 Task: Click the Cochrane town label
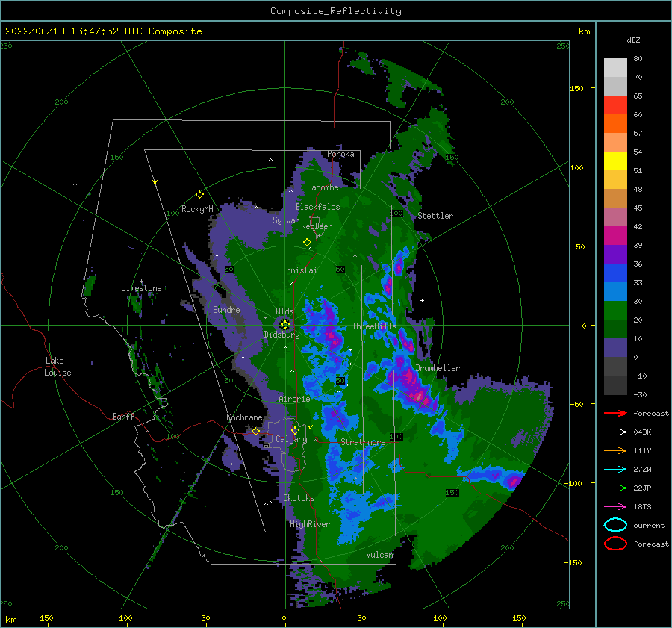pyautogui.click(x=244, y=417)
